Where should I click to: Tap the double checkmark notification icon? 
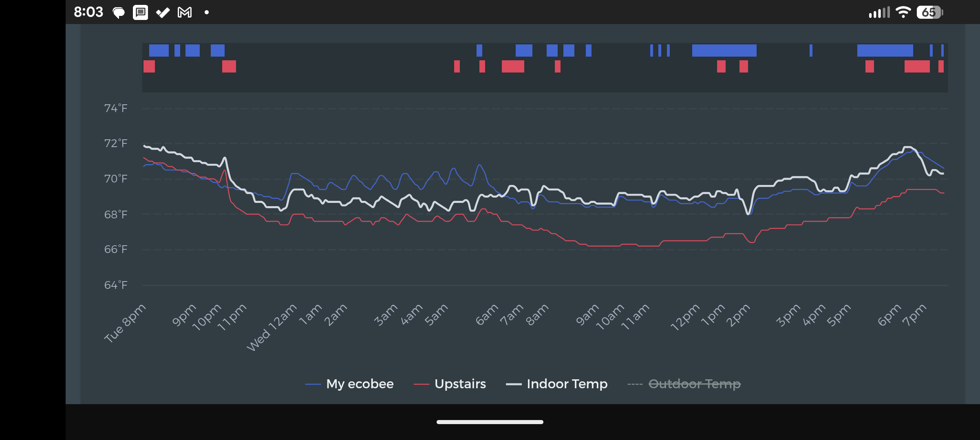[x=163, y=13]
